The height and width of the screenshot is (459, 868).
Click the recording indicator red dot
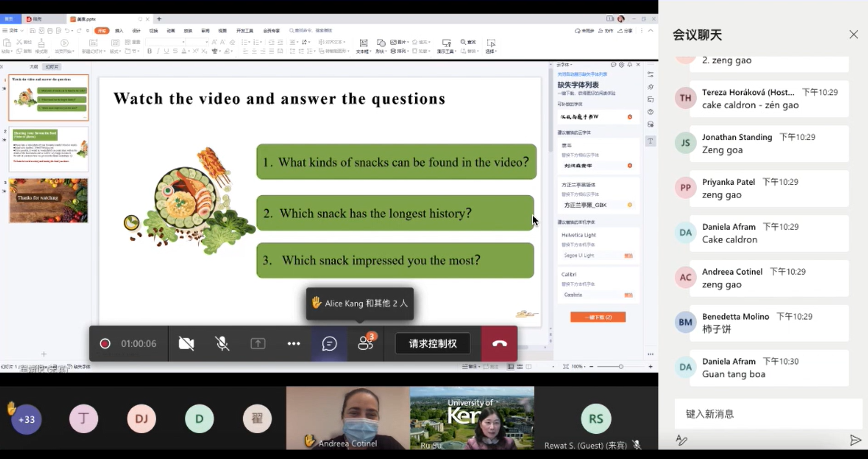(x=105, y=344)
